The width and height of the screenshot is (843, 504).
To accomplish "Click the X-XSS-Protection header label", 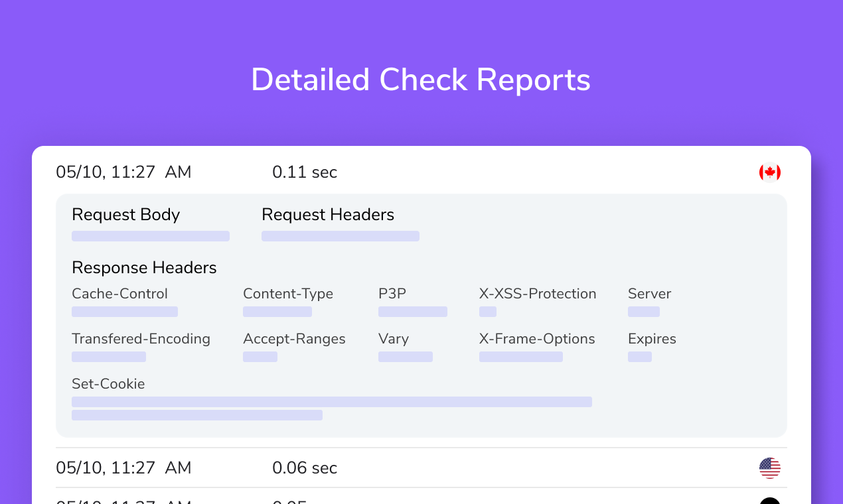I will (538, 294).
